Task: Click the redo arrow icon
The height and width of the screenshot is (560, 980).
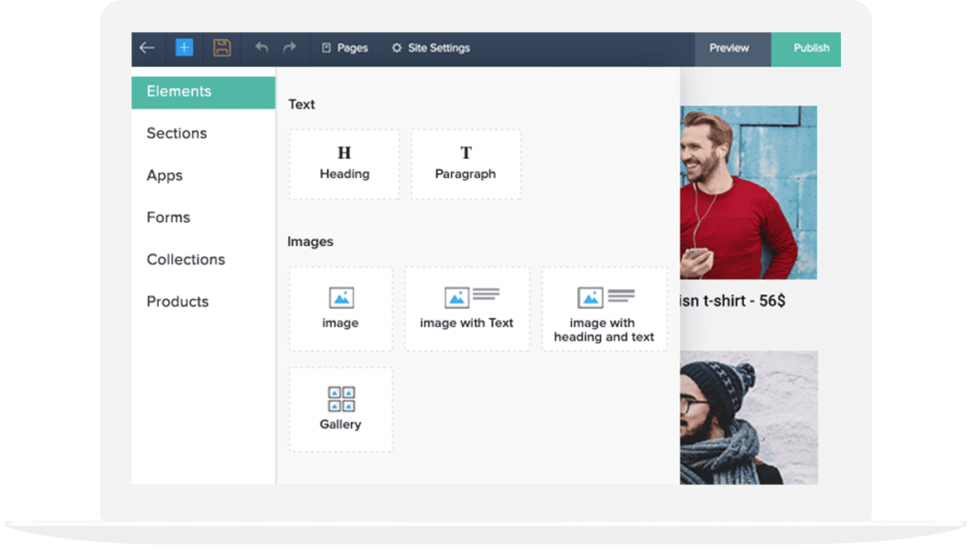Action: click(290, 47)
